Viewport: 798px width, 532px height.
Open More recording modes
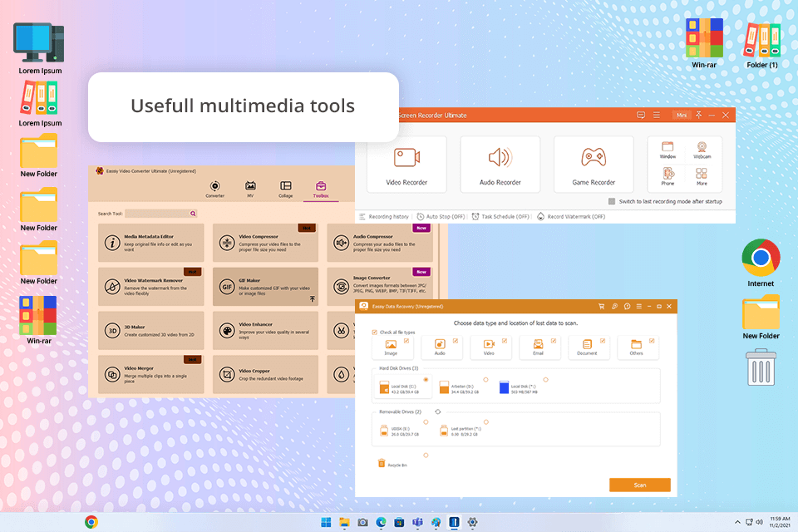[x=702, y=176]
